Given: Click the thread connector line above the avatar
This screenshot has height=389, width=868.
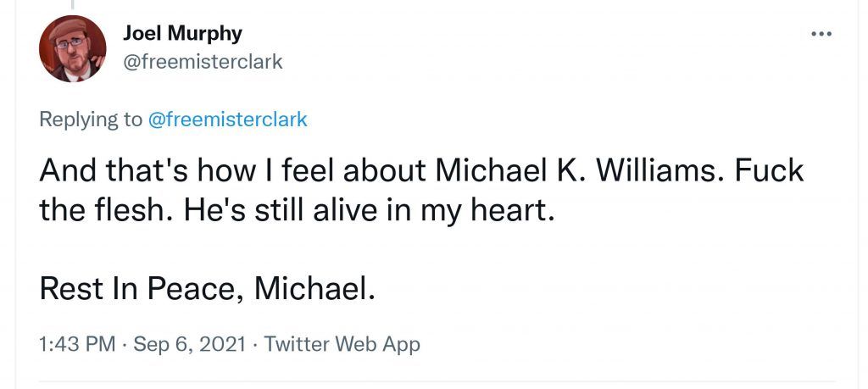Looking at the screenshot, I should (73, 5).
